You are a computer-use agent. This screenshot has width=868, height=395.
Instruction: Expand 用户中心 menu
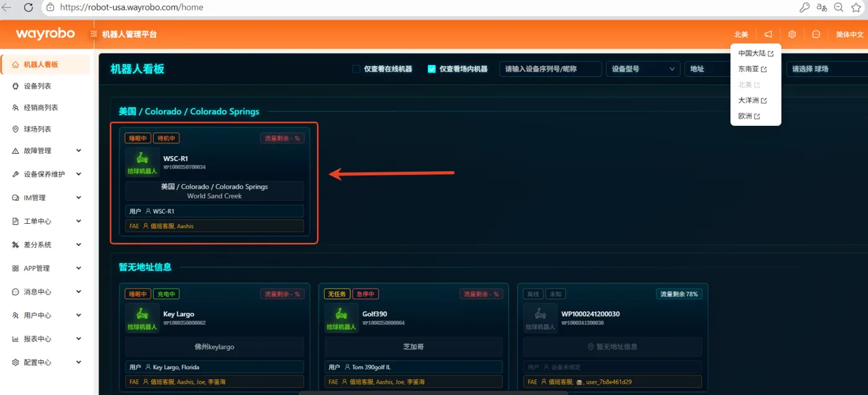(47, 315)
